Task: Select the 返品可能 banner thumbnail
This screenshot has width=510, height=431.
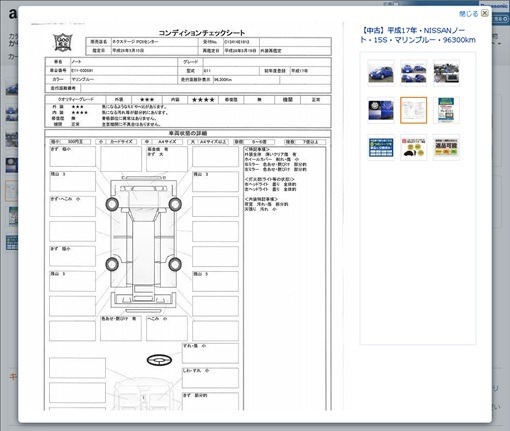Action: (x=446, y=147)
